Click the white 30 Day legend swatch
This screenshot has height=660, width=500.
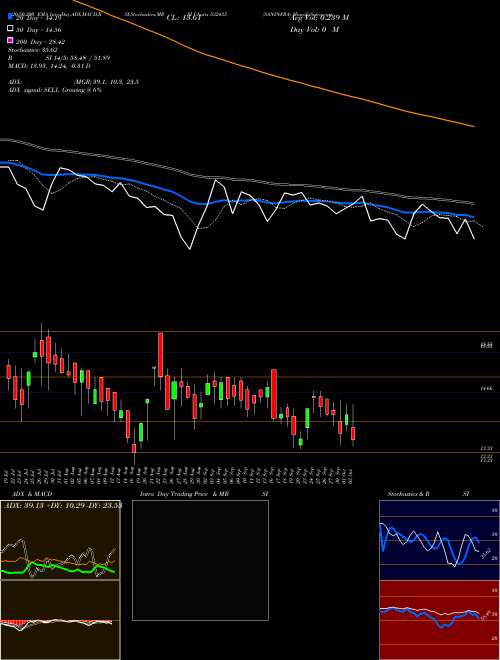point(10,29)
